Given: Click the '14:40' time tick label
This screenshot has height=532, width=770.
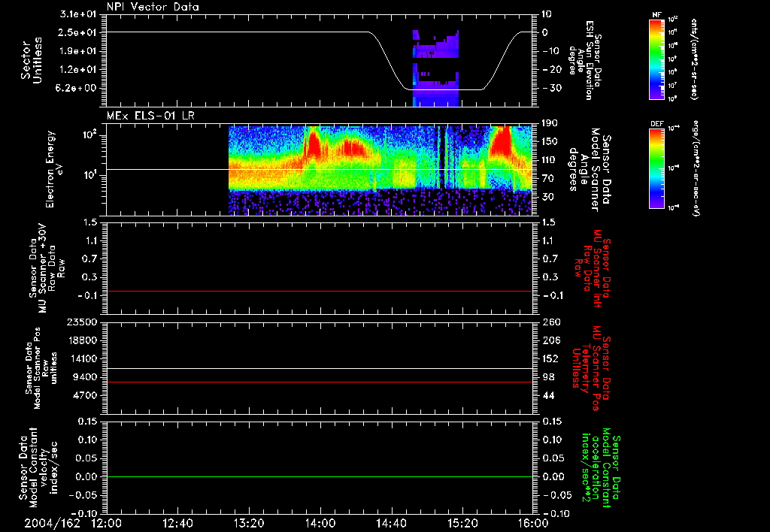Looking at the screenshot, I should tap(391, 523).
